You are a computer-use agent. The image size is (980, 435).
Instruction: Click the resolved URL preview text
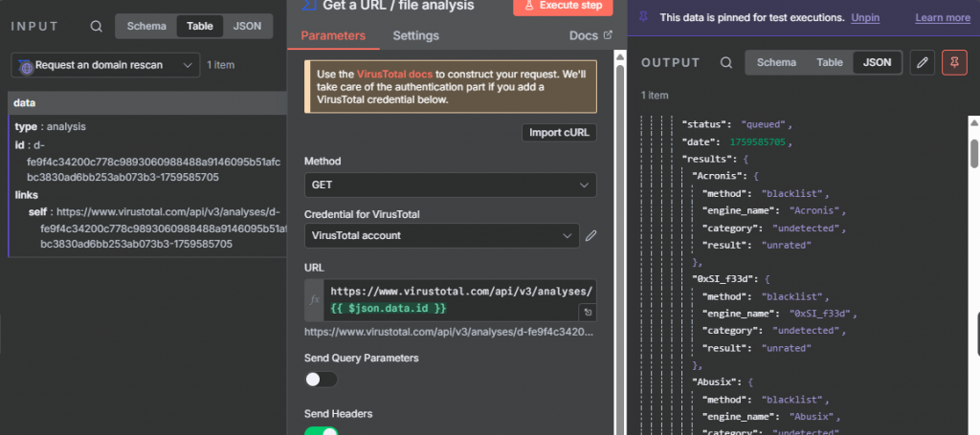tap(448, 332)
